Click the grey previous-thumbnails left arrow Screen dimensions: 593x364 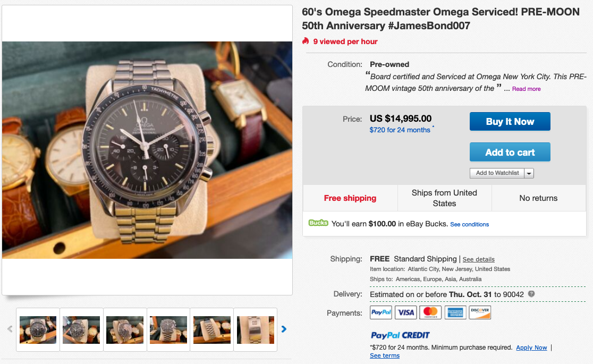point(10,329)
